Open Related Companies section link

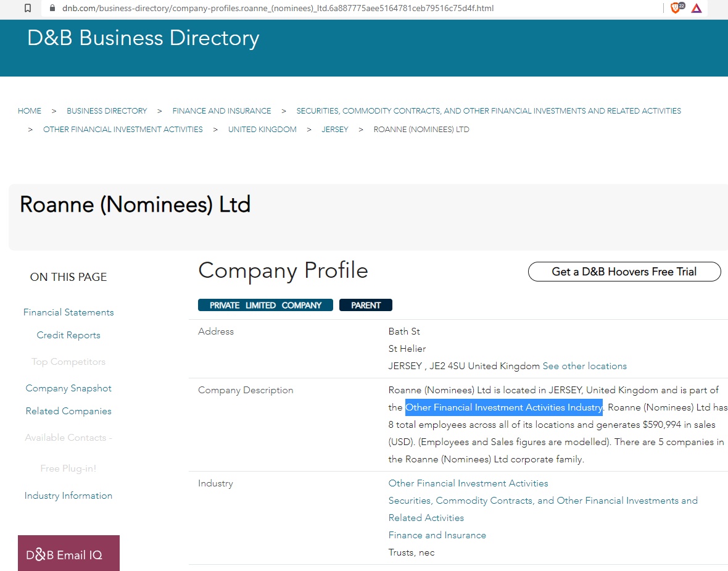click(68, 411)
